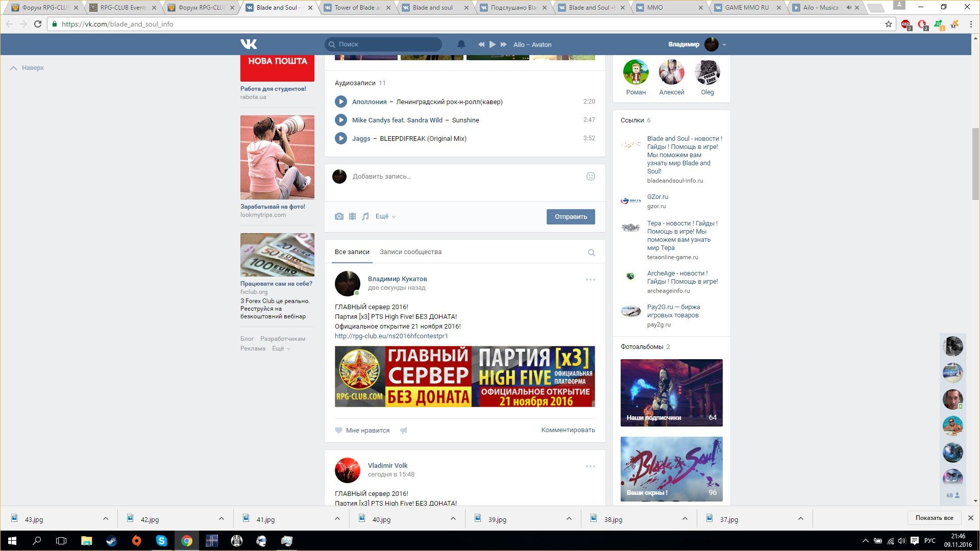Open three-dots menu on Vladimir Volk post
980x551 pixels.
click(590, 466)
